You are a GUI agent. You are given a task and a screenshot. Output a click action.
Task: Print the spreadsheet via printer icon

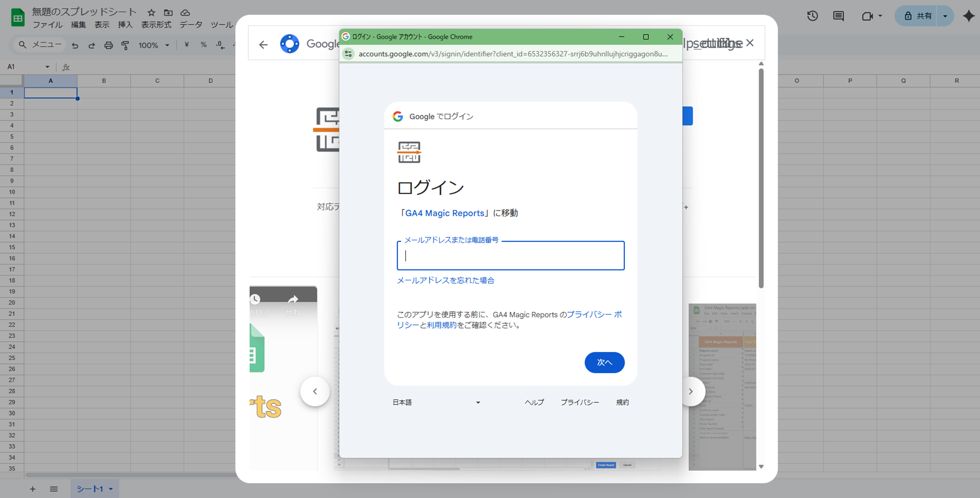tap(108, 46)
